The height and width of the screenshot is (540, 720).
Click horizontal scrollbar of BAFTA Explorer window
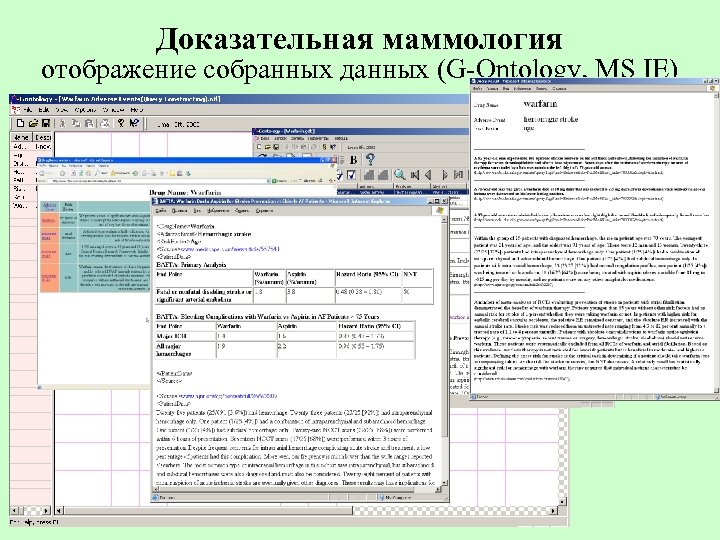coord(297,489)
